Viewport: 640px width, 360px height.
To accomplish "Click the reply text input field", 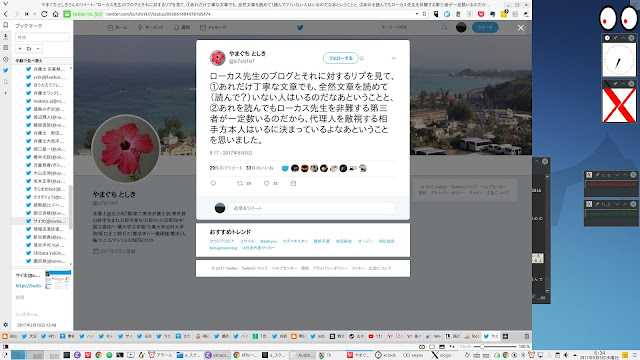I will (x=312, y=208).
